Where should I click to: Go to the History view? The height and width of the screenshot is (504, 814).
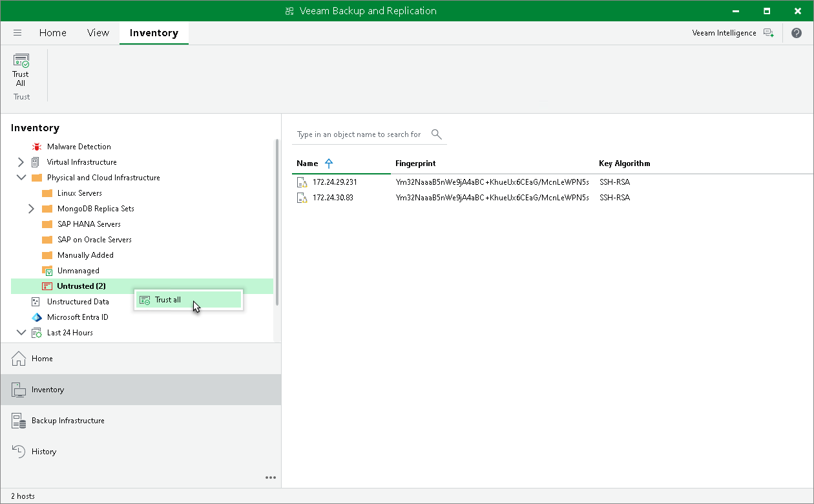[44, 452]
